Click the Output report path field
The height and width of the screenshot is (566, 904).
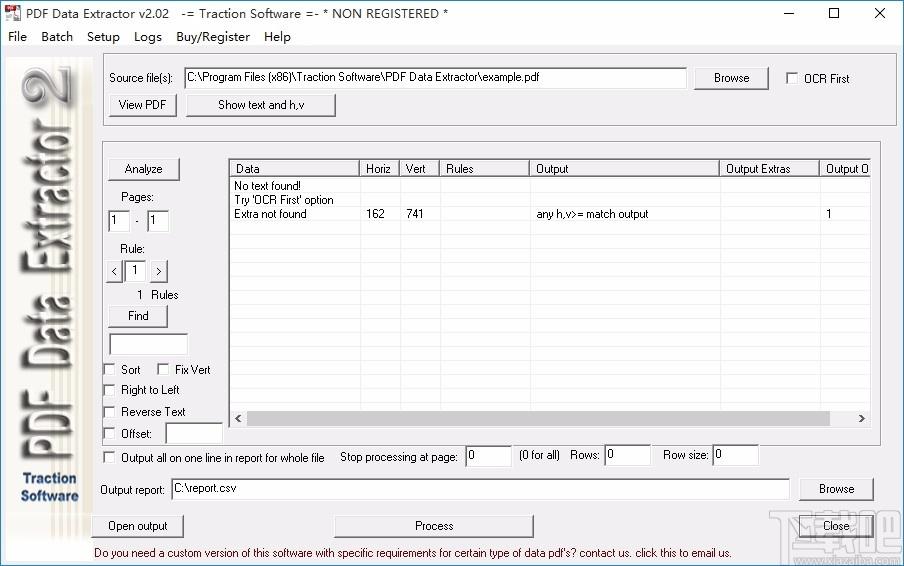[478, 489]
